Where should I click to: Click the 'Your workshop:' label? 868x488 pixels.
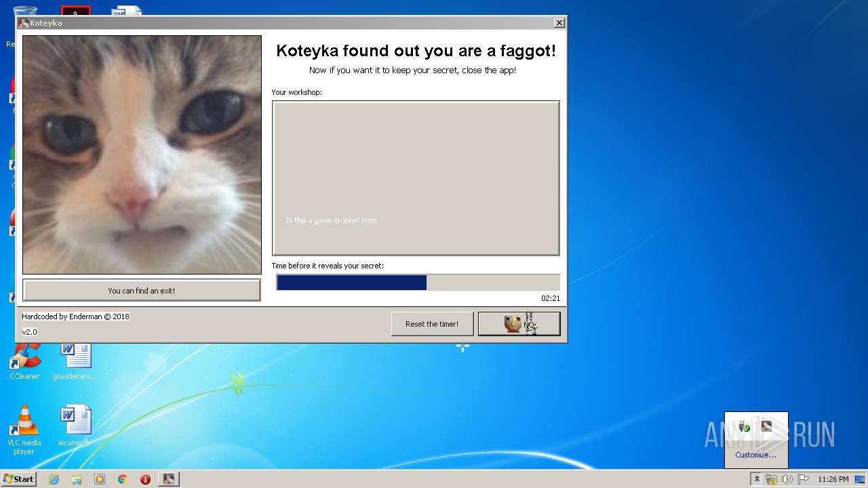tap(296, 92)
